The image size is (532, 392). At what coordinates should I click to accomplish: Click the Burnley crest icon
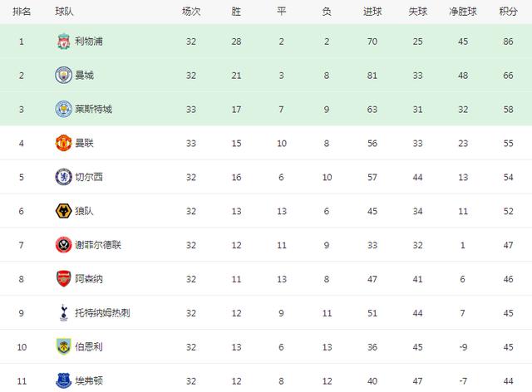pyautogui.click(x=63, y=346)
